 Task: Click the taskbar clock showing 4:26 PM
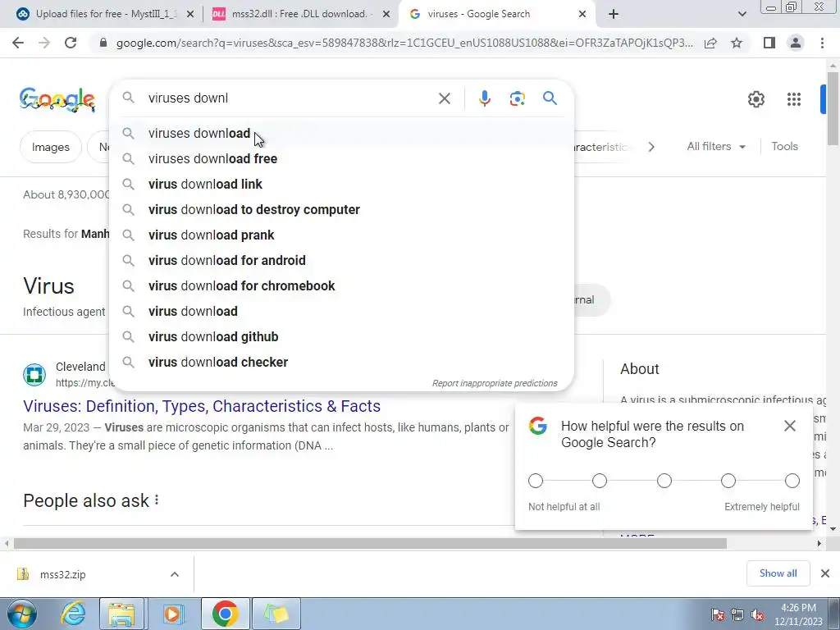798,614
